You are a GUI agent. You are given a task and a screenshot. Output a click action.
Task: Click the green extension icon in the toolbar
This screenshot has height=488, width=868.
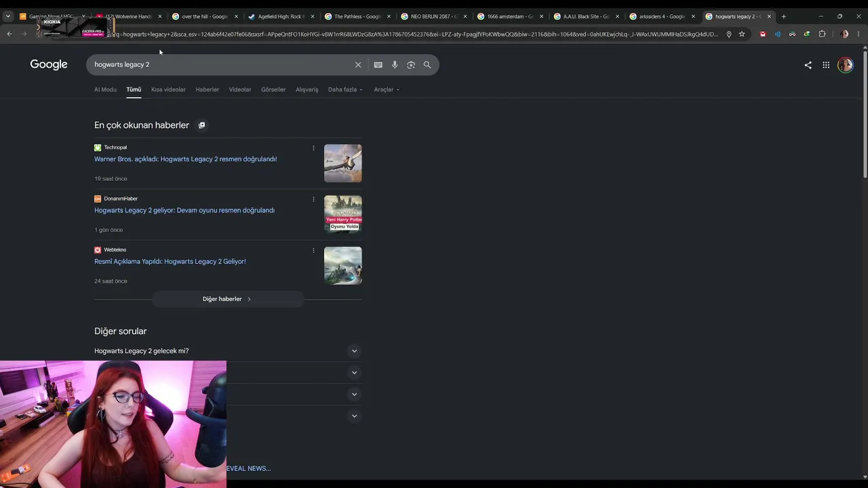click(x=807, y=34)
